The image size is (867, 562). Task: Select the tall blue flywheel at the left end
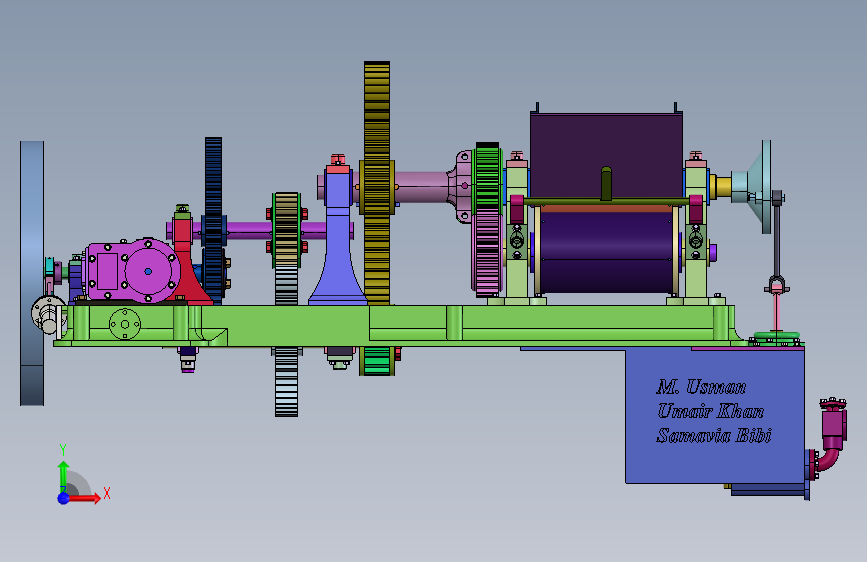[32, 273]
